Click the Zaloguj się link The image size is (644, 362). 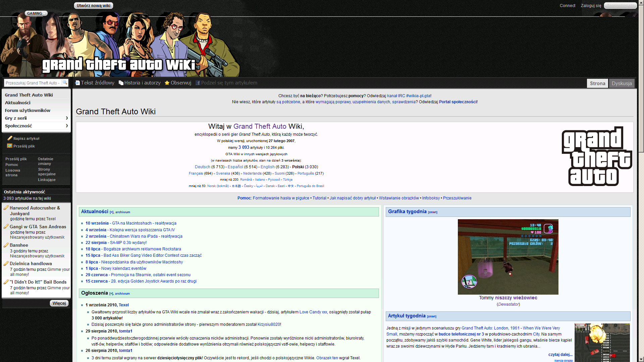[591, 5]
